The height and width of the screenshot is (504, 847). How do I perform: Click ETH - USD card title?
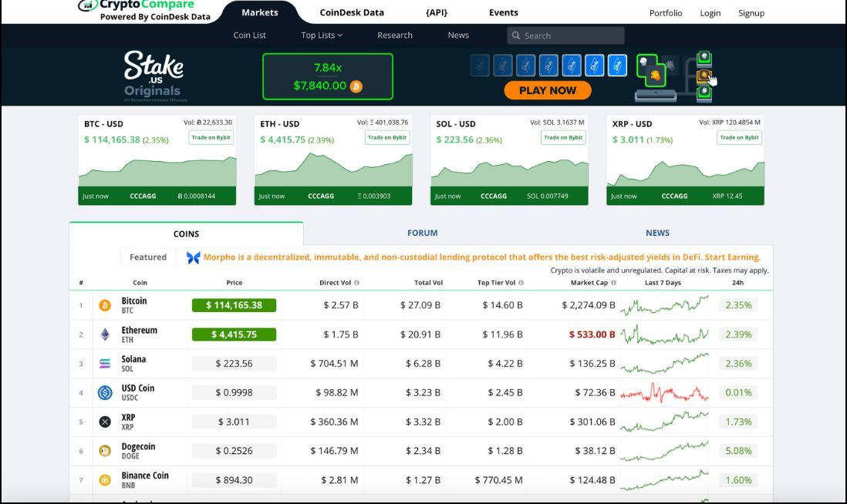(280, 124)
